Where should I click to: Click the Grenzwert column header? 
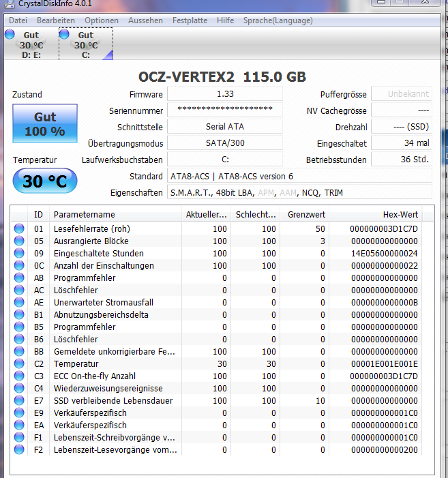304,215
